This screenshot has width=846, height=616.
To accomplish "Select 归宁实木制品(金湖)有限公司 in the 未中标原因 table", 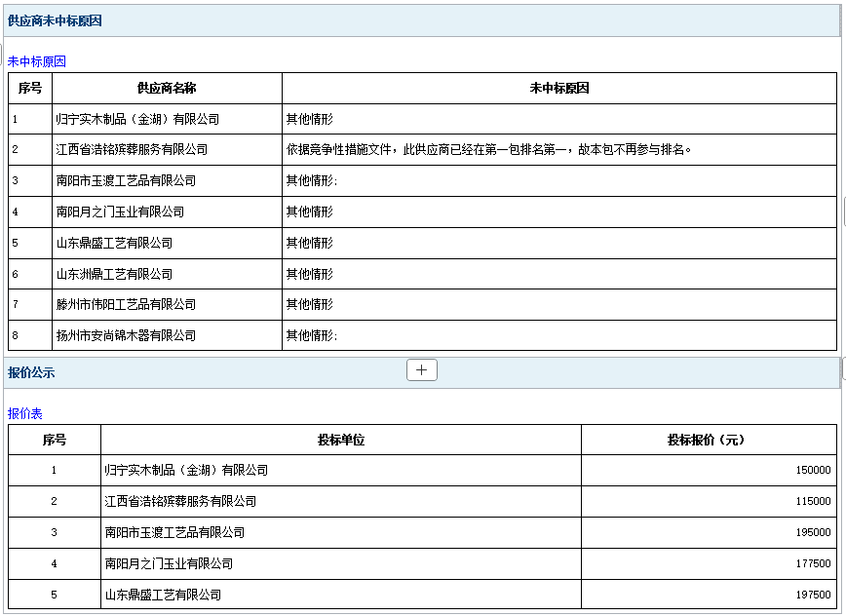I will (137, 119).
